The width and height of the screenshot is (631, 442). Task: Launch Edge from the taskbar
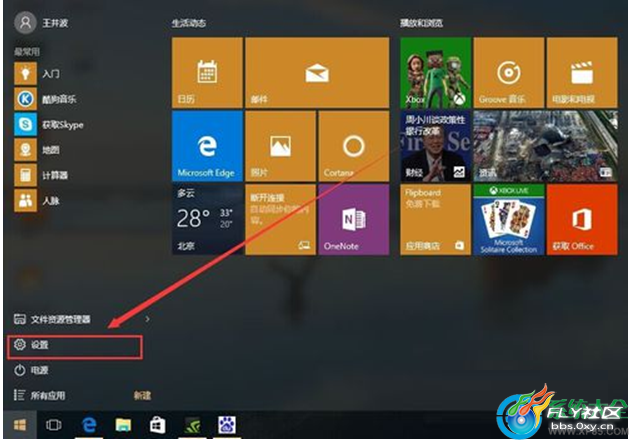click(89, 425)
